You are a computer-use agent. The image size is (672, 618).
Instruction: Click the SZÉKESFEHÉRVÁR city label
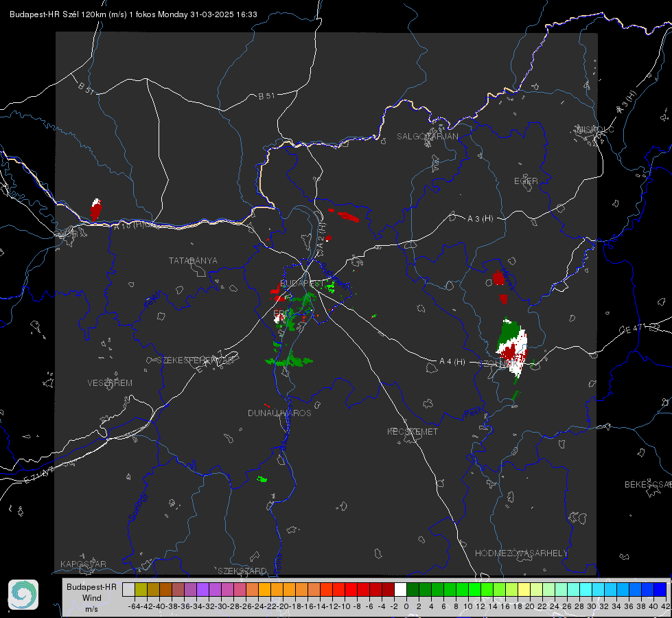[196, 360]
